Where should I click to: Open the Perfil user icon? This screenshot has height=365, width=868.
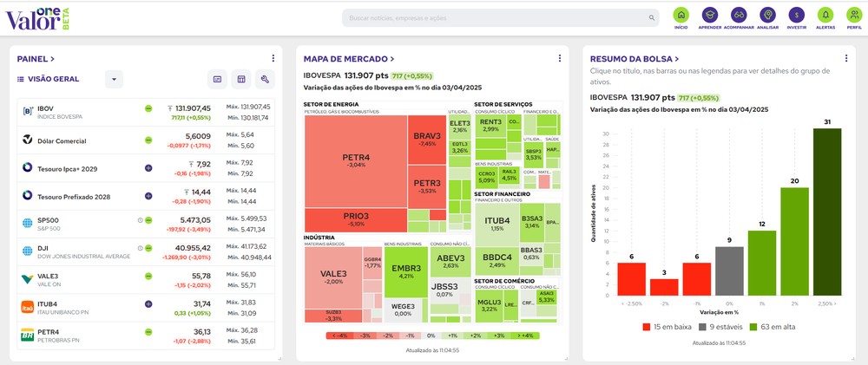click(x=854, y=15)
